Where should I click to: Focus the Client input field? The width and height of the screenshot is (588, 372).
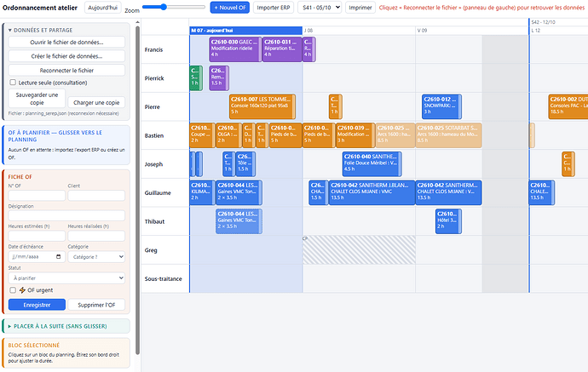[x=96, y=195]
